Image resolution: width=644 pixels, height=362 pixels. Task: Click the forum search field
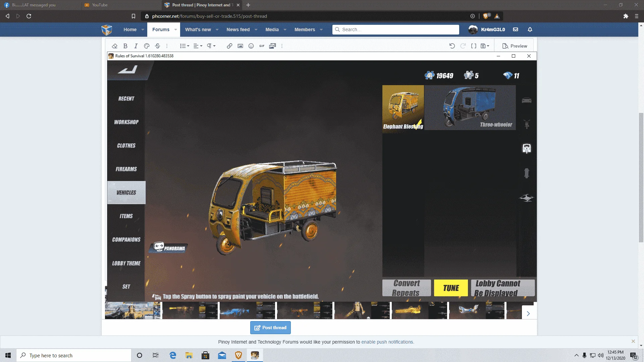point(396,29)
